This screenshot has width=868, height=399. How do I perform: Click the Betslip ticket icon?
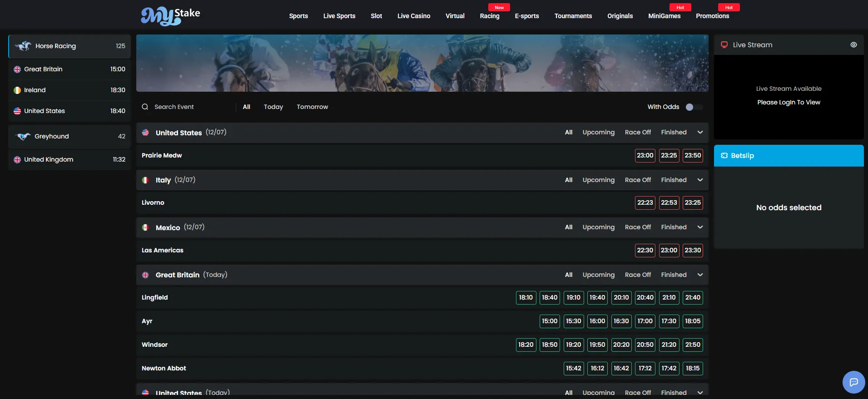point(724,156)
